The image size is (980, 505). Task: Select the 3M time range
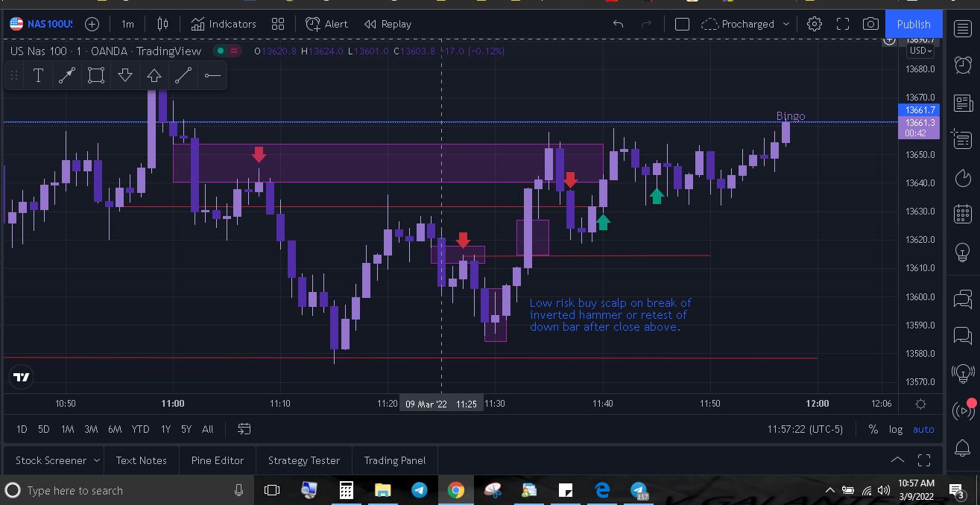(x=91, y=429)
